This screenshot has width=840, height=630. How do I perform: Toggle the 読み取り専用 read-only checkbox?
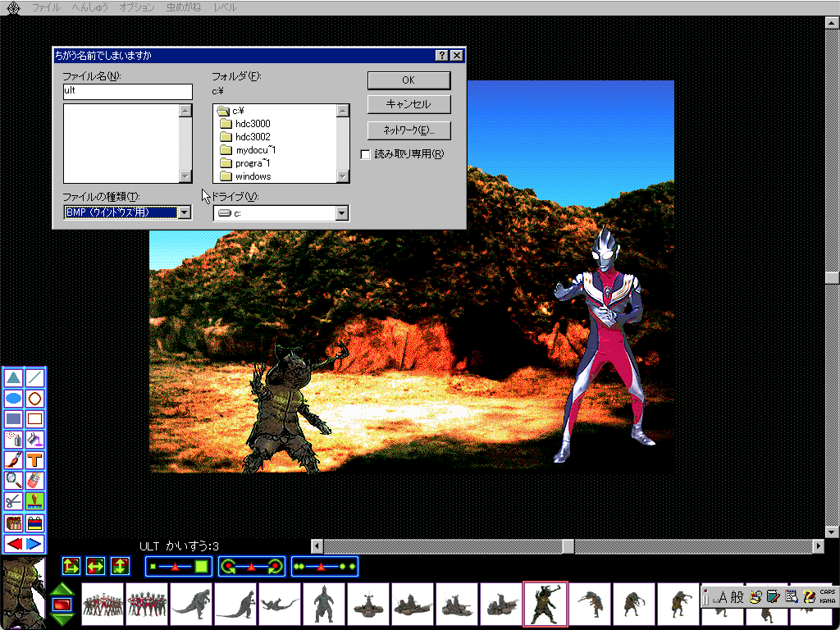click(x=366, y=154)
